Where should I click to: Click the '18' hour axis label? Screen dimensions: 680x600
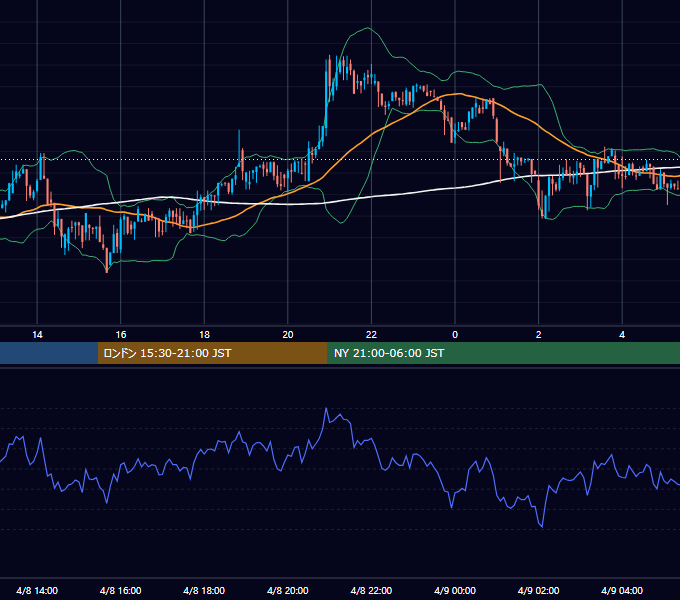coord(204,334)
